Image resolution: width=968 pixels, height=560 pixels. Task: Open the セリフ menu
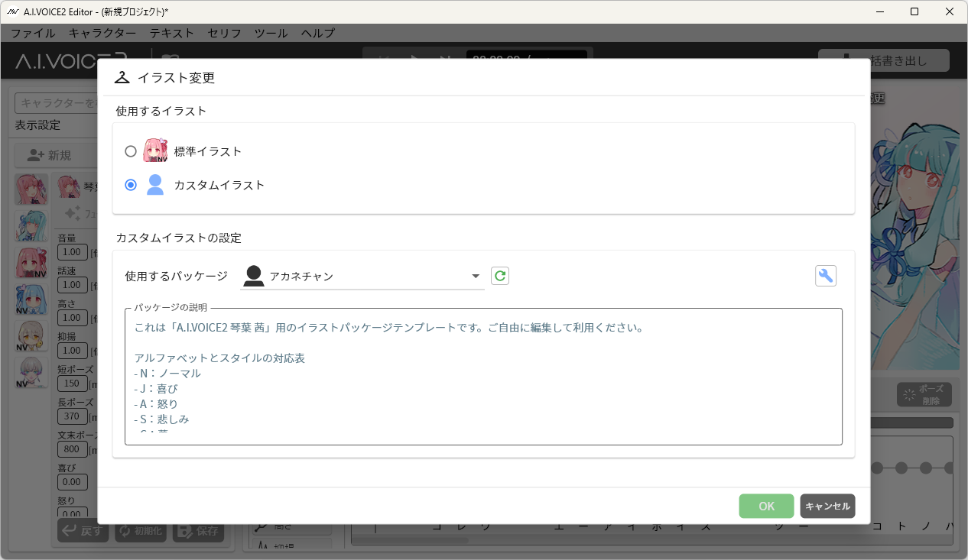coord(224,33)
